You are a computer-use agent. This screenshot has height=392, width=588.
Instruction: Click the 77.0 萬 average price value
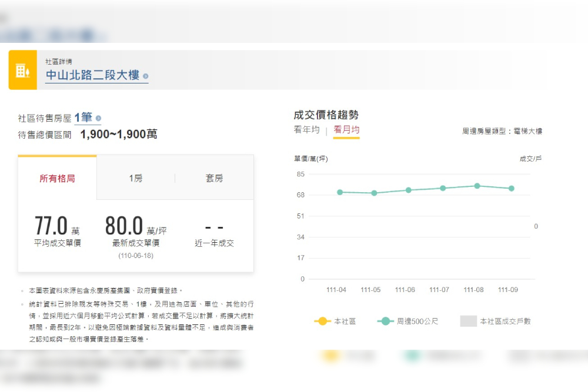point(57,226)
